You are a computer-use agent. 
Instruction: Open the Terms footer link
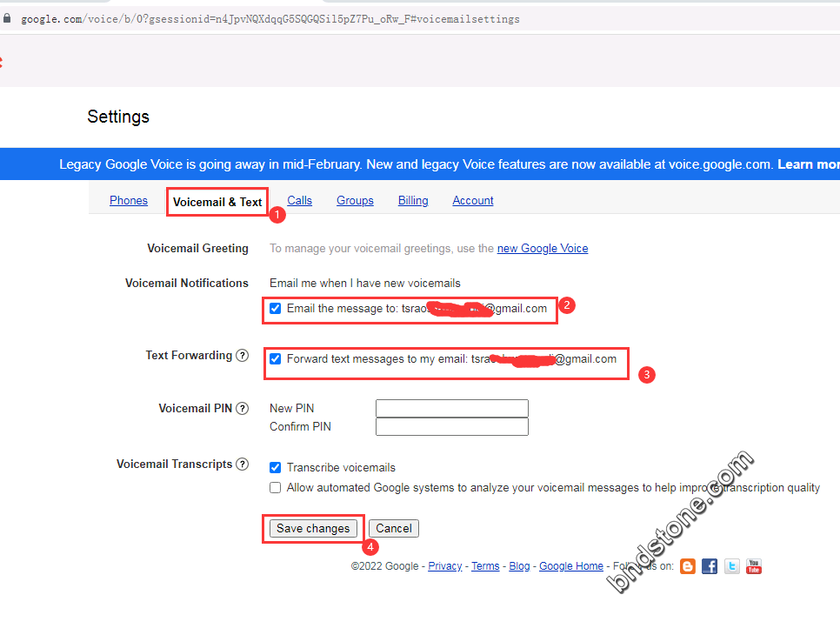pyautogui.click(x=485, y=566)
